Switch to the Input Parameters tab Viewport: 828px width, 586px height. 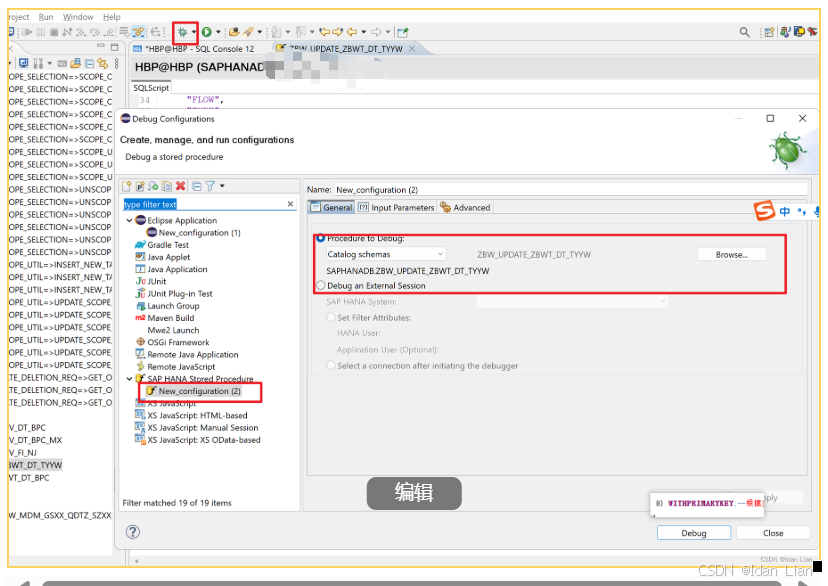point(397,207)
